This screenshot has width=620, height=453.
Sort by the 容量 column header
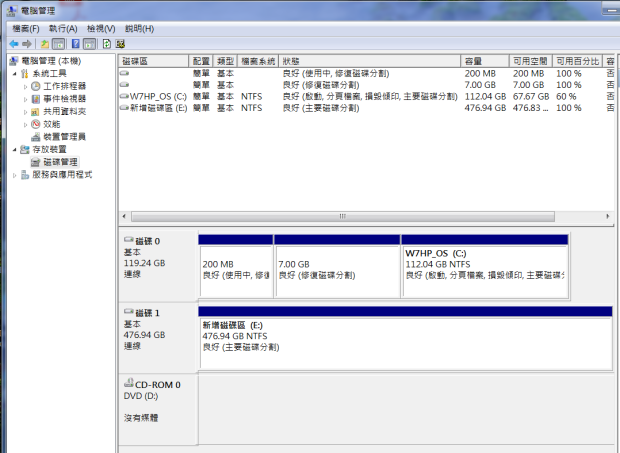(485, 61)
